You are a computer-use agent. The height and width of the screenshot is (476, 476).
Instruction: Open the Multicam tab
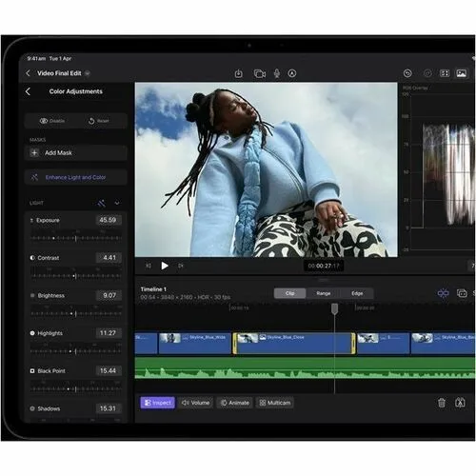click(275, 403)
